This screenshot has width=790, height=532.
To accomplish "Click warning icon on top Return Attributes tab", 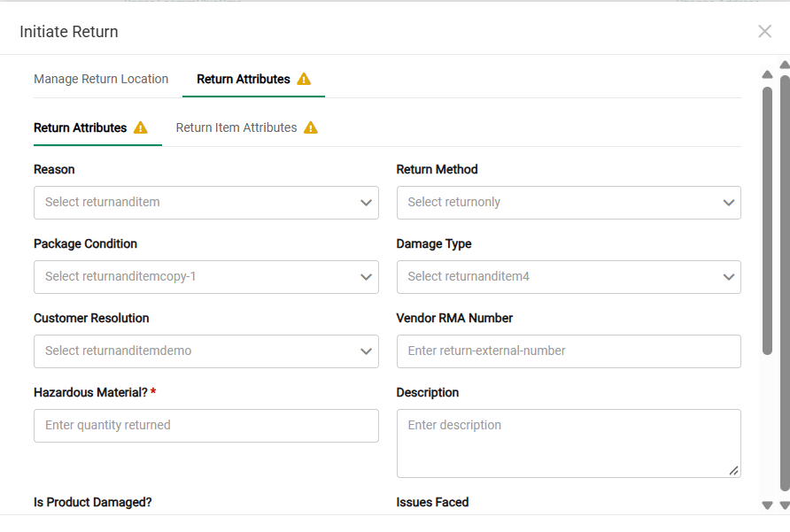I will point(304,79).
